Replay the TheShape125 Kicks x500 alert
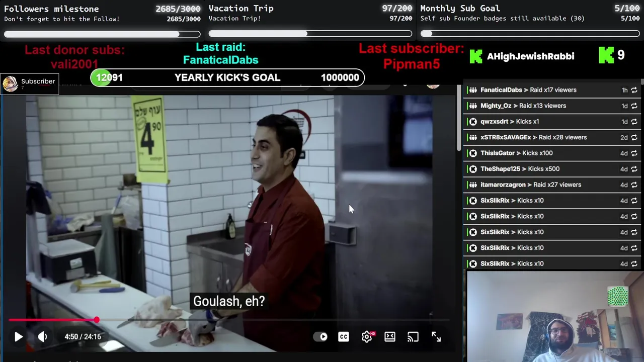The width and height of the screenshot is (644, 362). [x=634, y=169]
